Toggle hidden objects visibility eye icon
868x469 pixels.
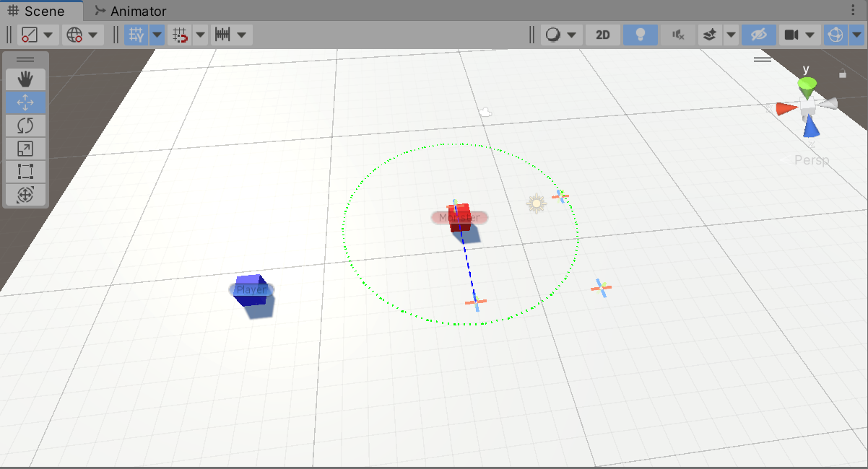tap(758, 35)
